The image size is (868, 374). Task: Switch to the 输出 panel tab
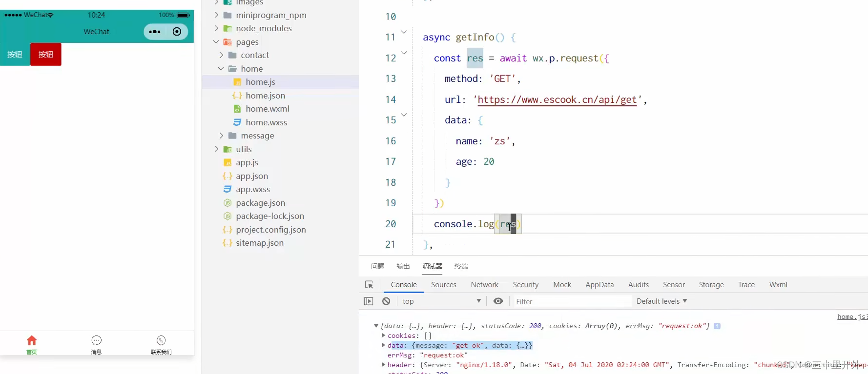pos(403,266)
